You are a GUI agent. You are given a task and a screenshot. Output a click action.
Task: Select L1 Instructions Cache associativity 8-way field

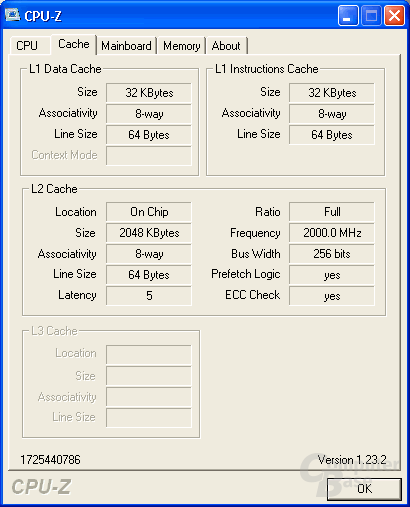(332, 114)
